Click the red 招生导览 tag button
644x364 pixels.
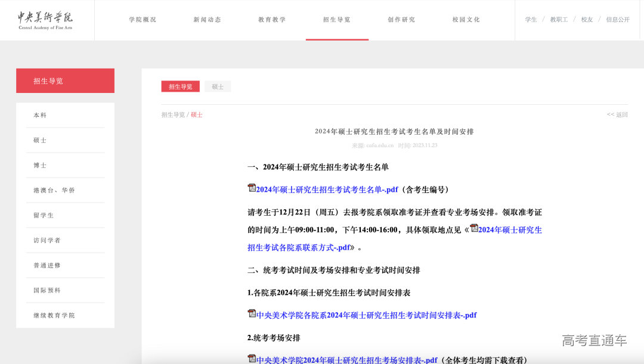pos(179,86)
